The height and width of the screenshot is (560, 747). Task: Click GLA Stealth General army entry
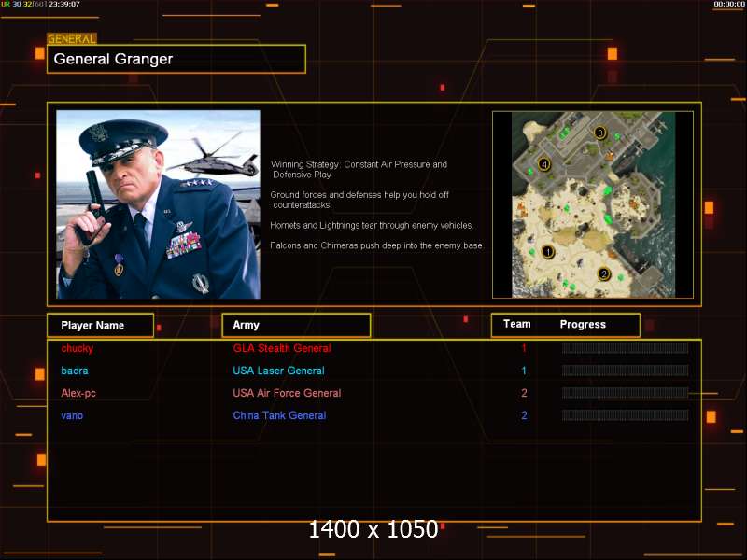tap(282, 348)
